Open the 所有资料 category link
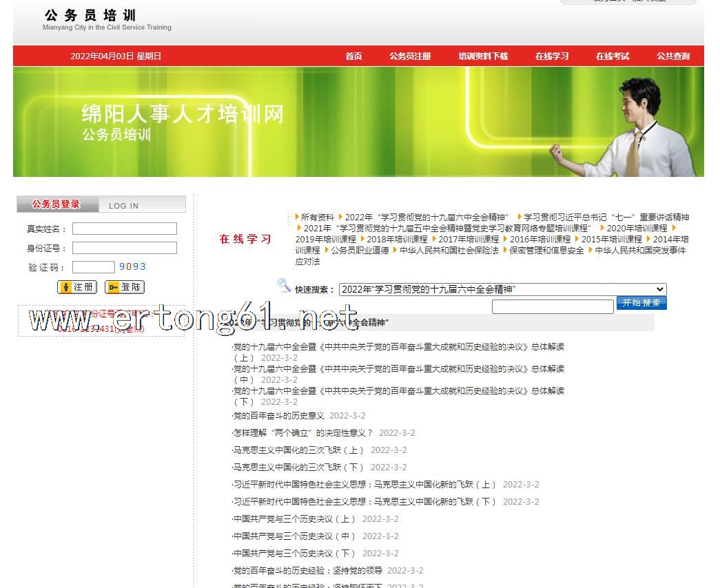This screenshot has height=588, width=720. tap(317, 218)
